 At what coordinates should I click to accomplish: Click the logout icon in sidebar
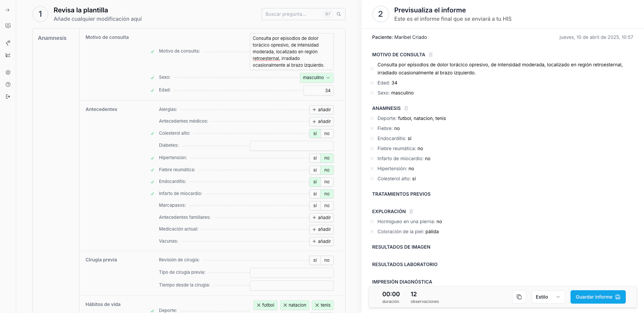[8, 97]
